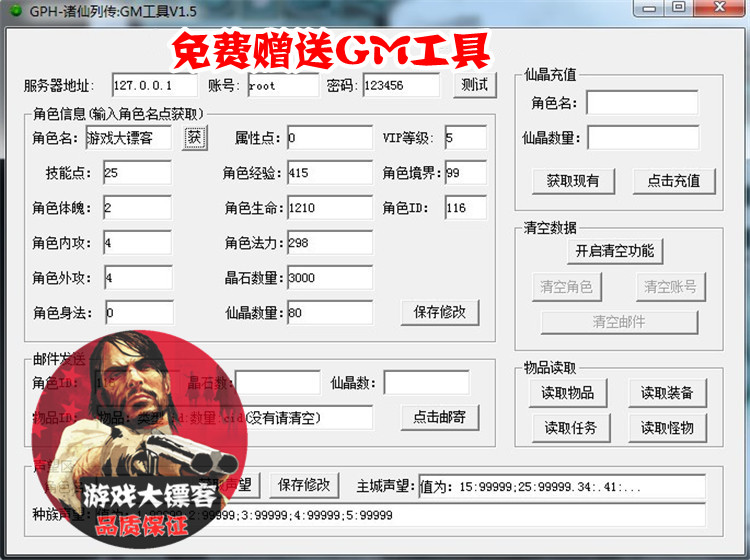Click the green application icon in title bar
This screenshot has height=560, width=750.
[x=16, y=11]
